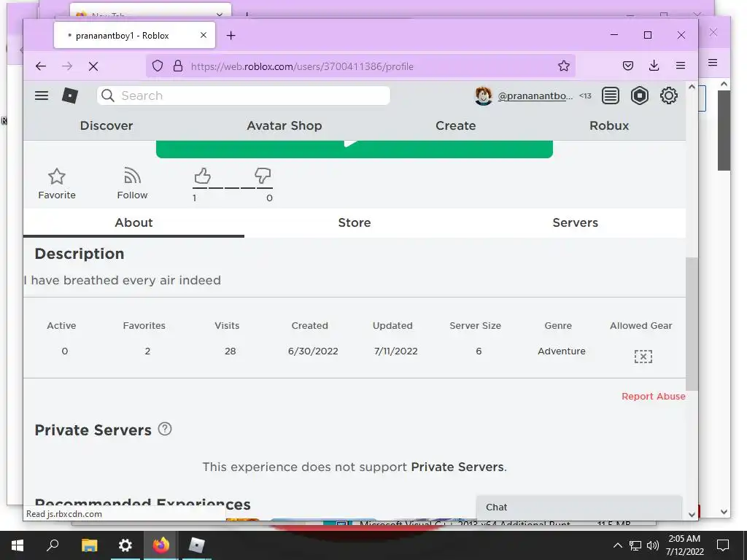Open the Save to Pocket icon
Image resolution: width=747 pixels, height=560 pixels.
point(628,66)
